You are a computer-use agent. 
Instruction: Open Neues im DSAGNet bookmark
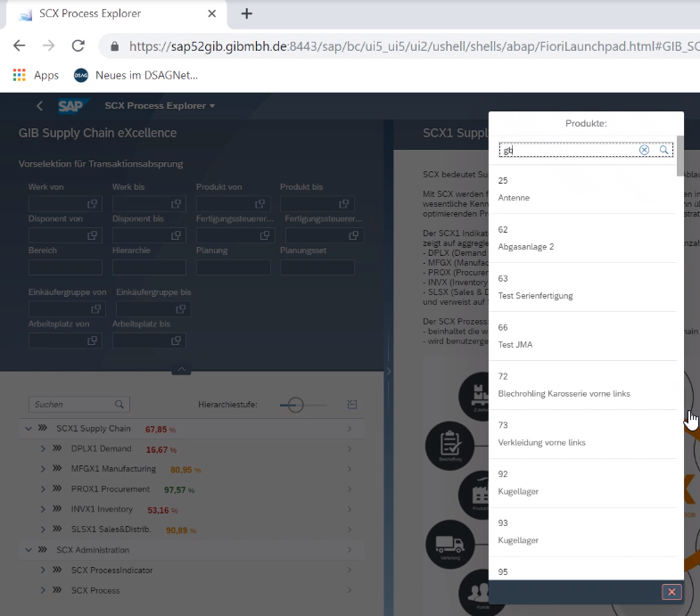pos(136,76)
